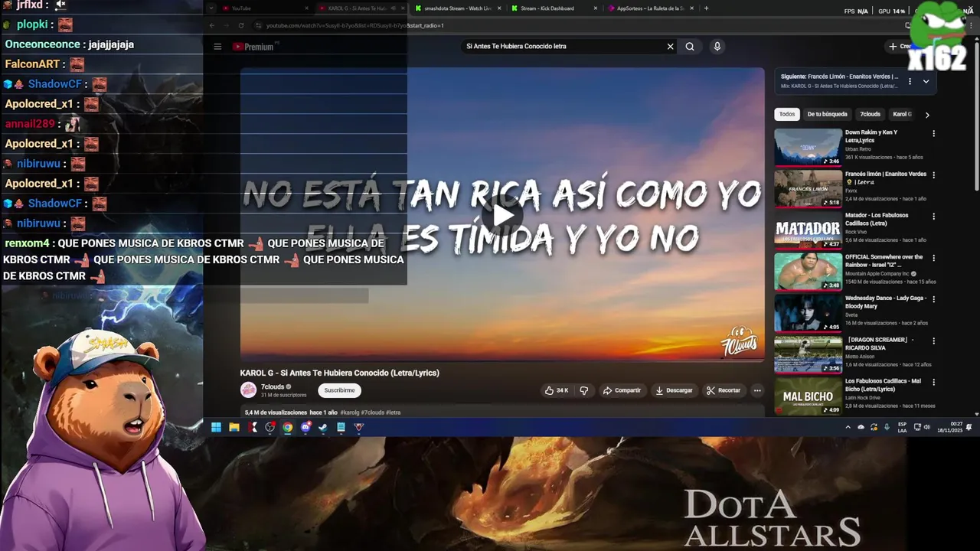Image resolution: width=980 pixels, height=551 pixels.
Task: Show more filter chips with right arrow
Action: 927,115
